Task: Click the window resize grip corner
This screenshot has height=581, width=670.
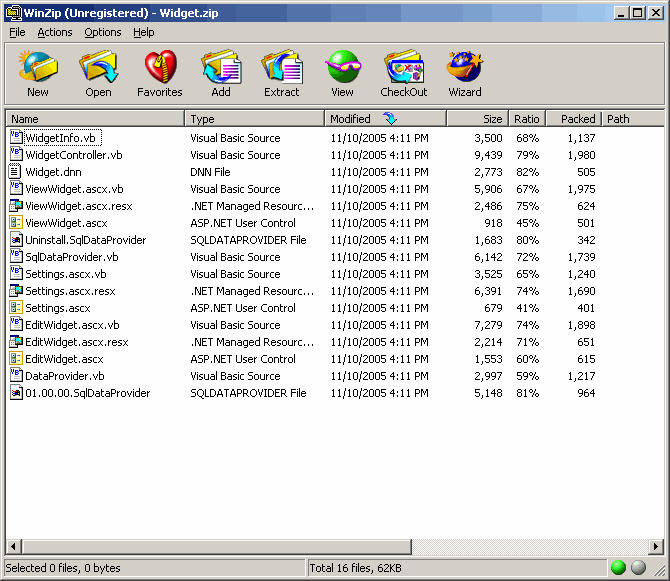Action: [660, 569]
